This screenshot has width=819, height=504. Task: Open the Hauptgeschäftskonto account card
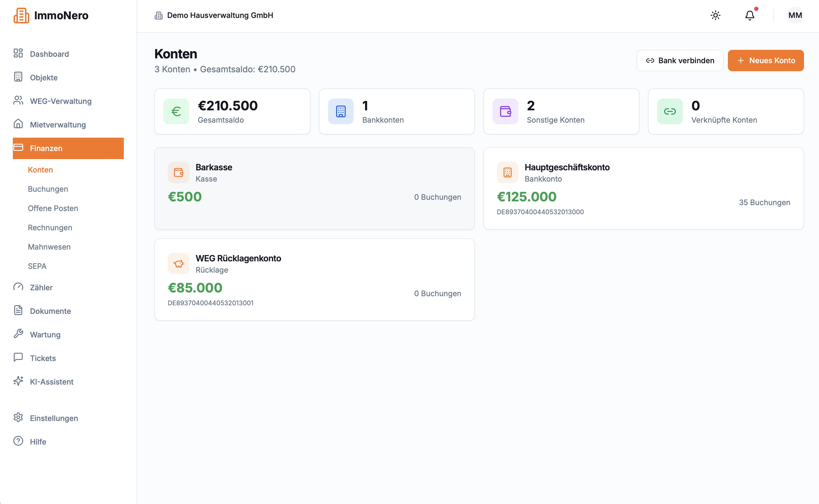(x=643, y=189)
